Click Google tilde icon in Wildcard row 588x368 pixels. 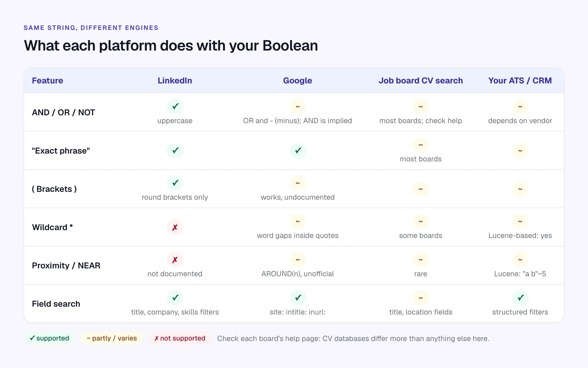pos(298,221)
